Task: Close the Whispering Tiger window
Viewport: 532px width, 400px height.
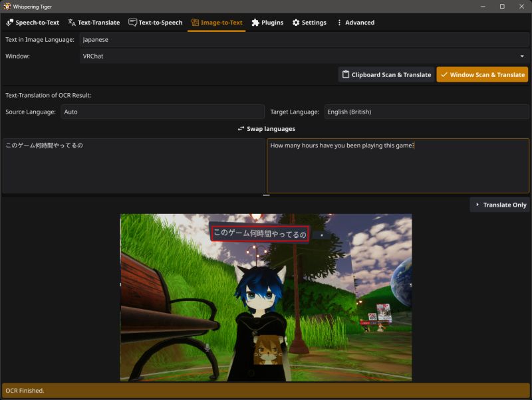Action: (521, 7)
